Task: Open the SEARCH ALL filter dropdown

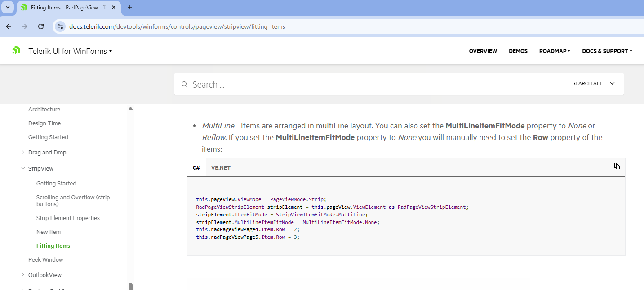Action: coord(593,83)
